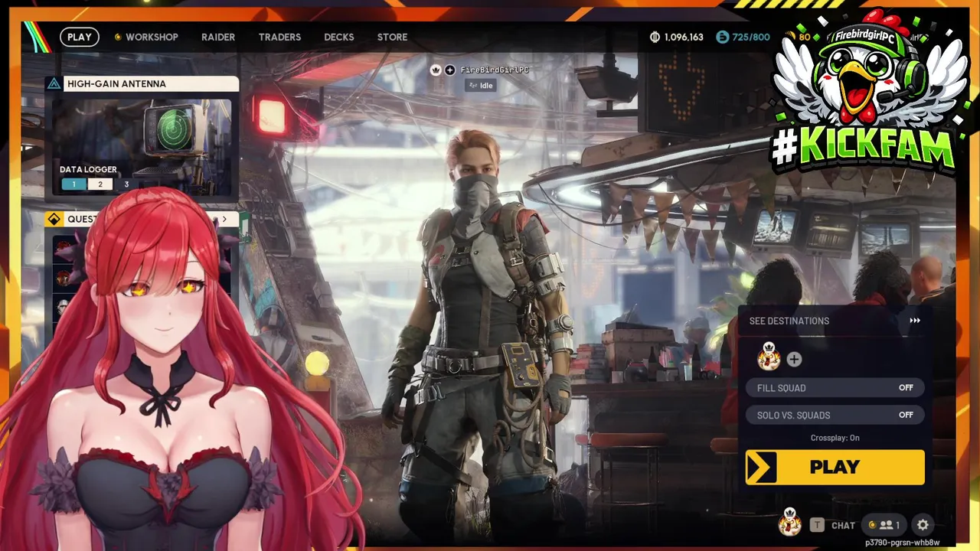Click the SEE DESTINATIONS label

(x=789, y=321)
